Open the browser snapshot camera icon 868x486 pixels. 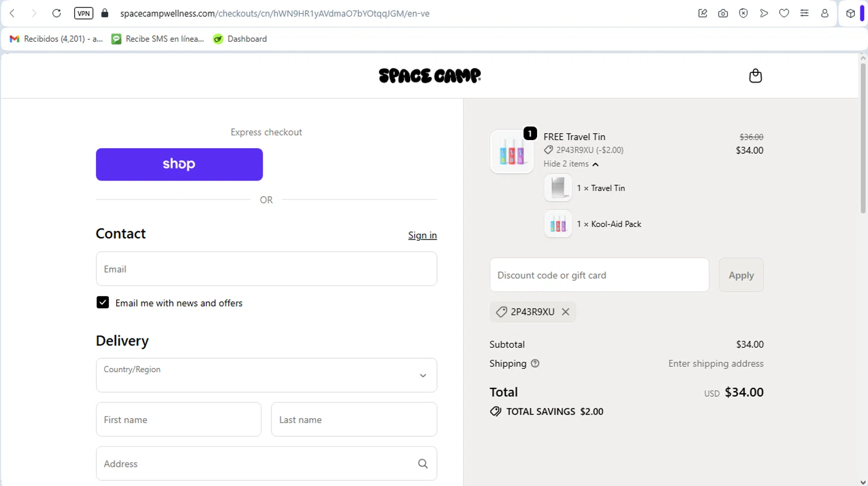(723, 13)
